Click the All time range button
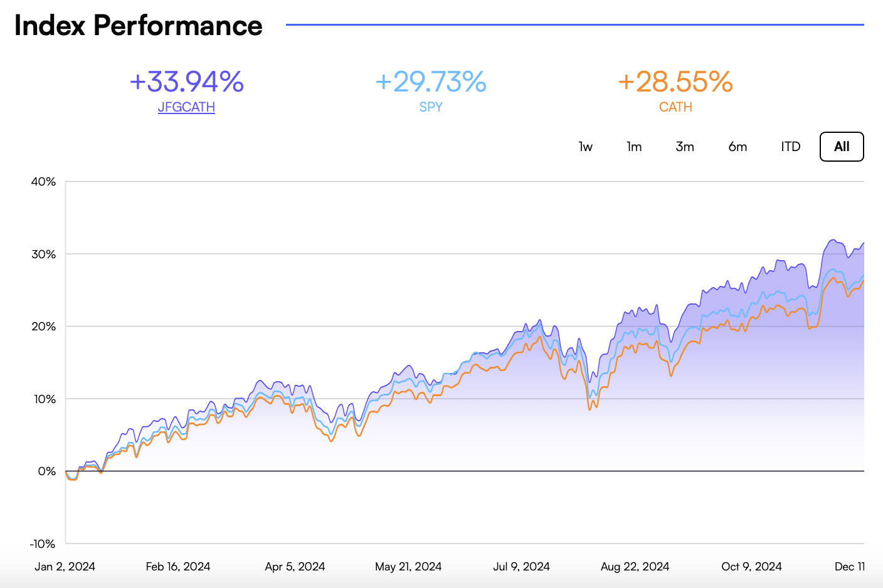Image resolution: width=883 pixels, height=588 pixels. (842, 146)
